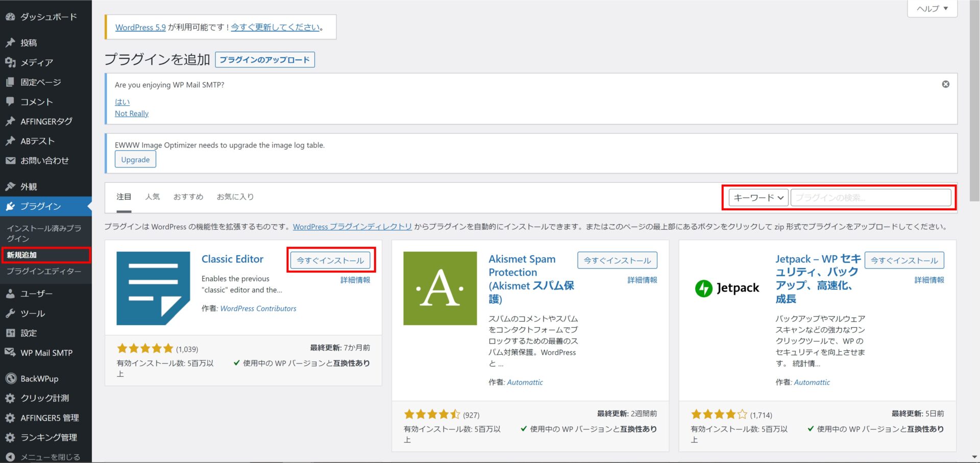This screenshot has height=463, width=980.
Task: Install Classic Editor with 今すぐインストール
Action: pyautogui.click(x=330, y=260)
